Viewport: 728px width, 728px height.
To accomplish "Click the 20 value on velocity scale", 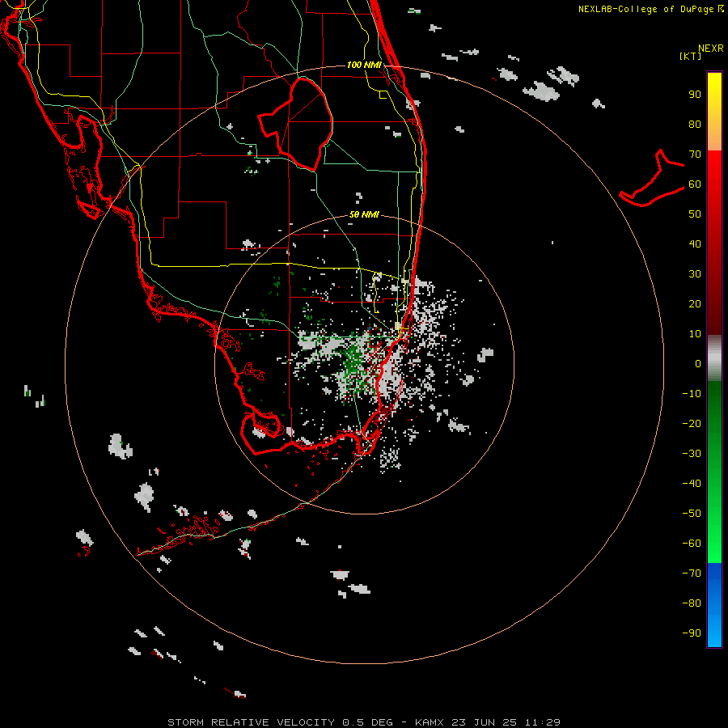I will pyautogui.click(x=695, y=304).
